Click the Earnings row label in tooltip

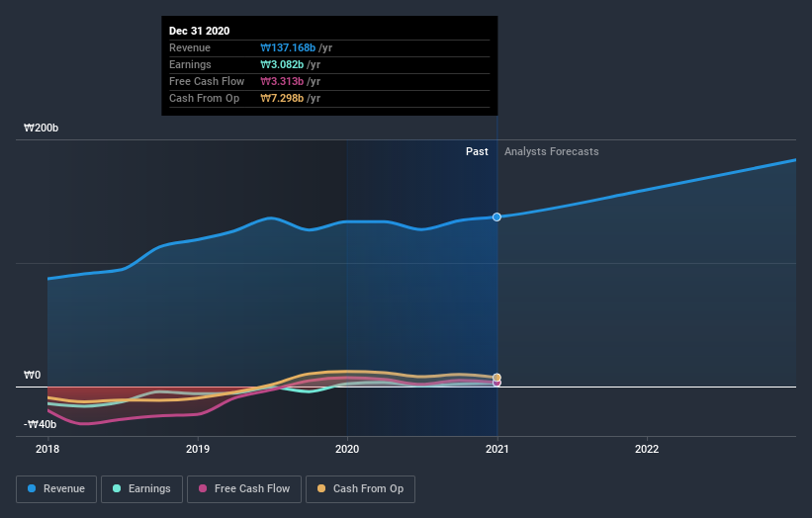190,64
